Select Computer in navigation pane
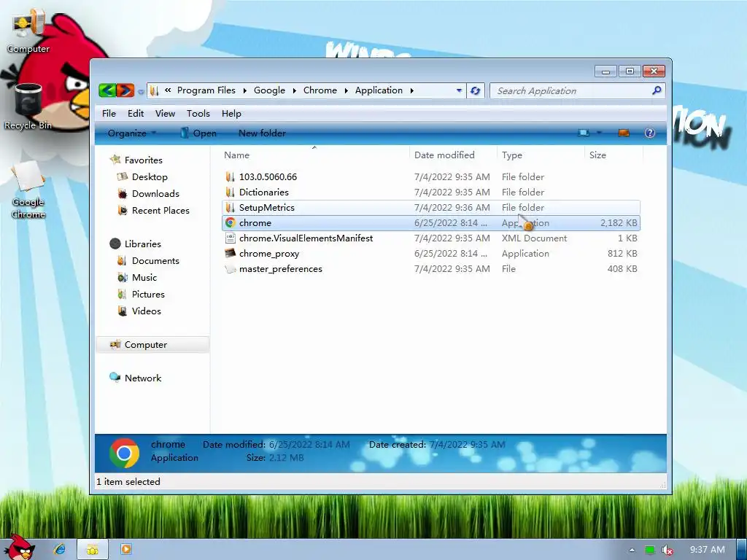 click(x=152, y=344)
